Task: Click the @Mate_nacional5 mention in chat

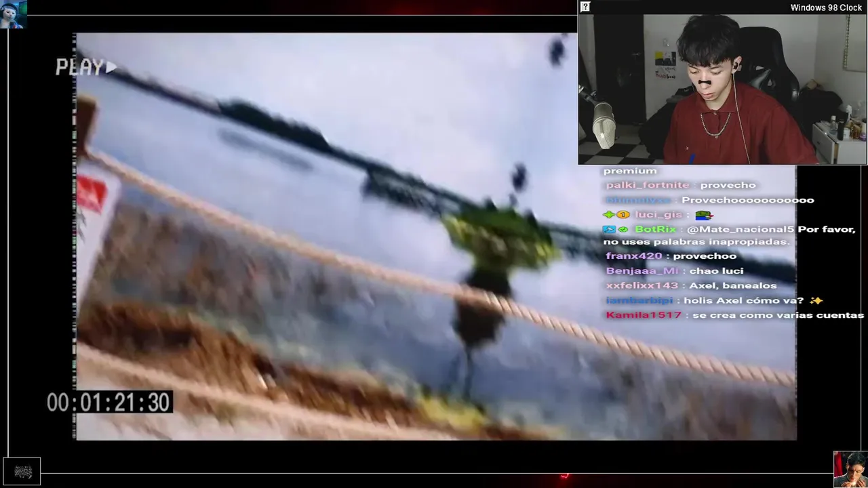Action: click(x=741, y=229)
